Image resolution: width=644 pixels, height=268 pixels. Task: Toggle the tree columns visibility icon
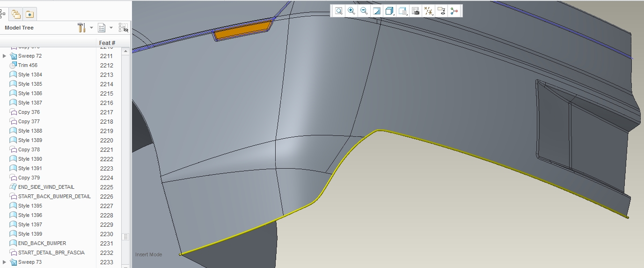coord(123,28)
